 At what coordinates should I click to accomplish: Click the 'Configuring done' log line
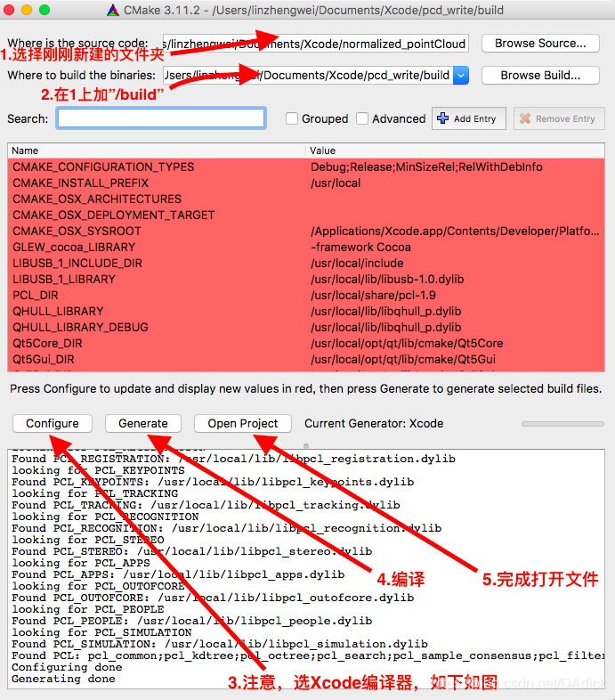(67, 667)
